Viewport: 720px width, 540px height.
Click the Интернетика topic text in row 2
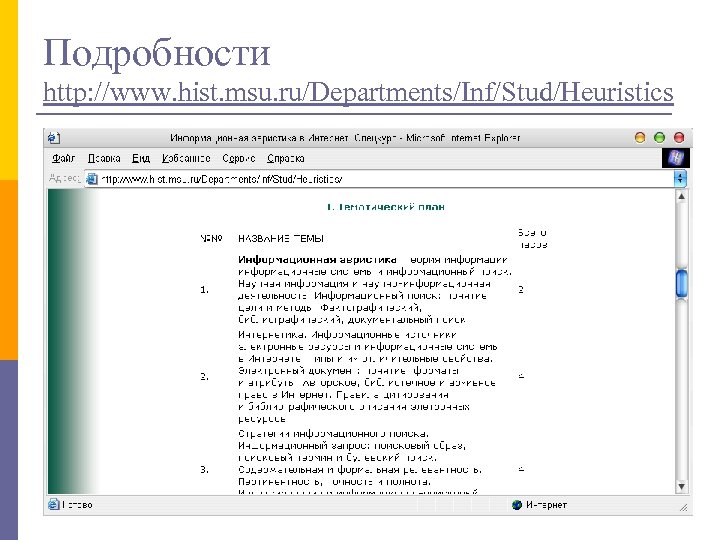tap(271, 335)
